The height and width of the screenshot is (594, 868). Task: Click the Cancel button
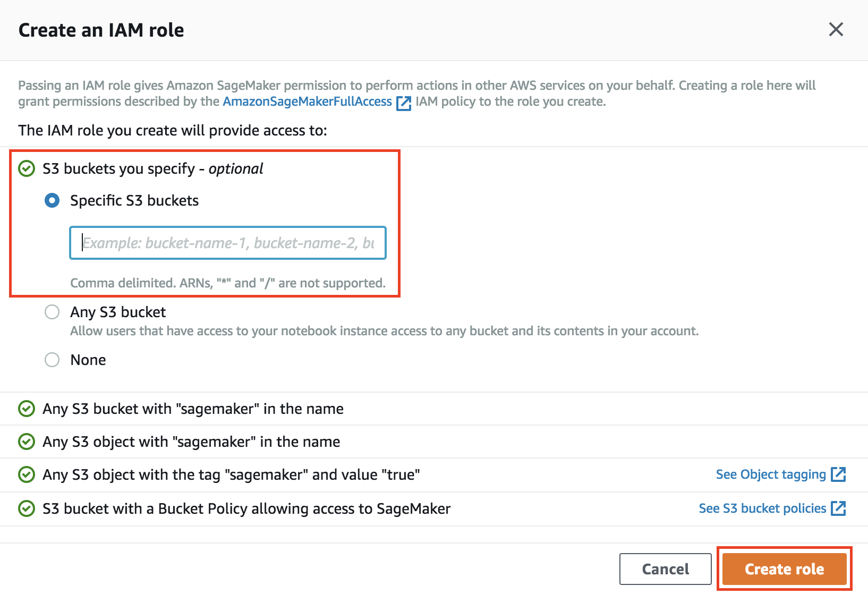click(x=665, y=569)
